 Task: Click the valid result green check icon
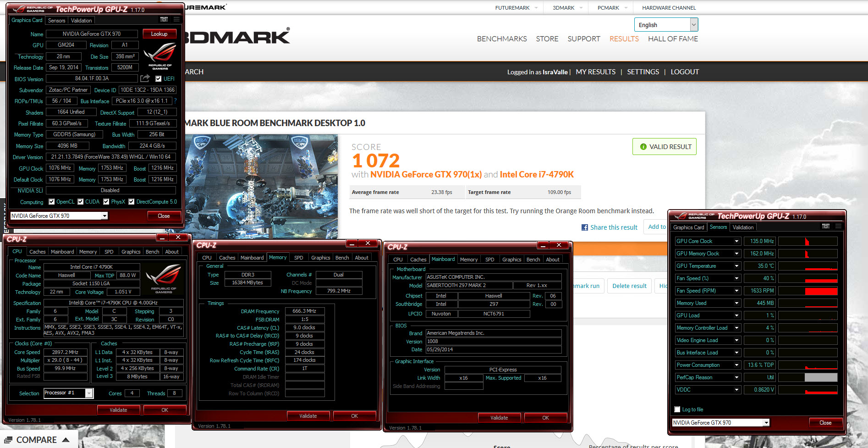(x=643, y=147)
